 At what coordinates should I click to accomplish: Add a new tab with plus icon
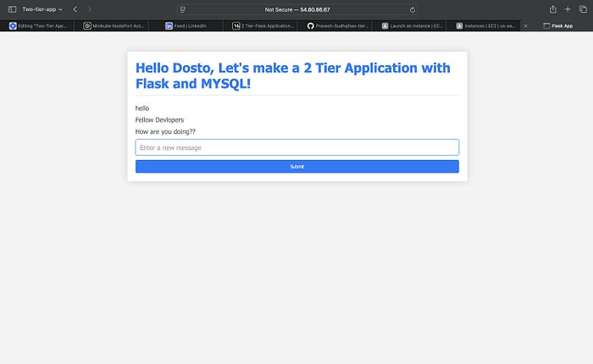coord(568,9)
